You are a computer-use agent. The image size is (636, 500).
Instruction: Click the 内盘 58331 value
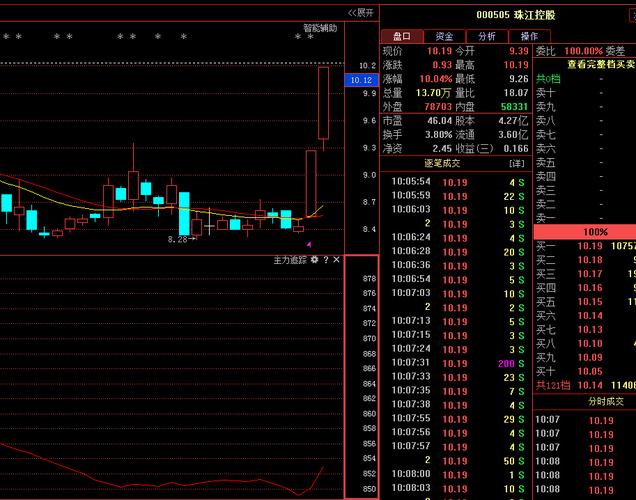tap(514, 107)
